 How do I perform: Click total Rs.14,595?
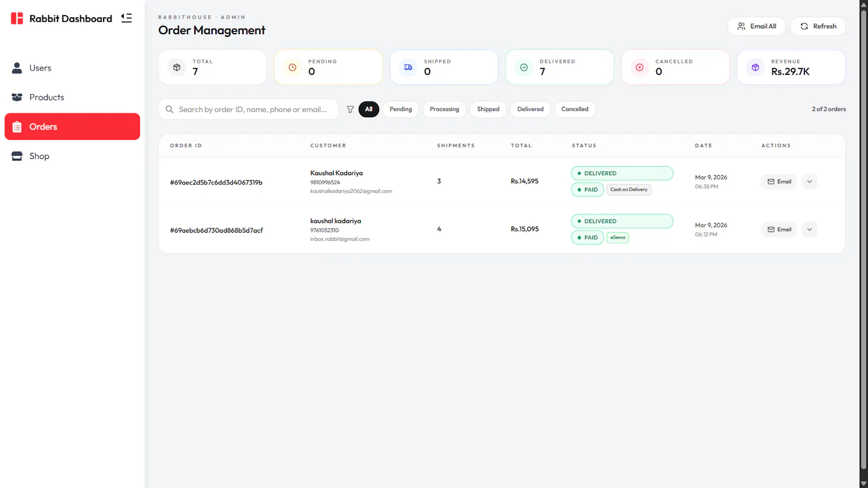[x=525, y=181]
